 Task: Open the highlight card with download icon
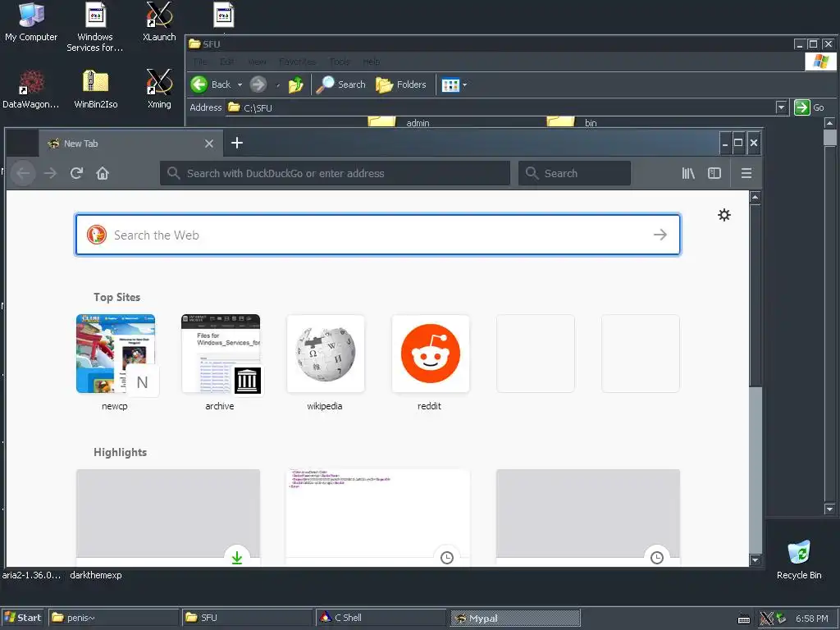[x=168, y=518]
